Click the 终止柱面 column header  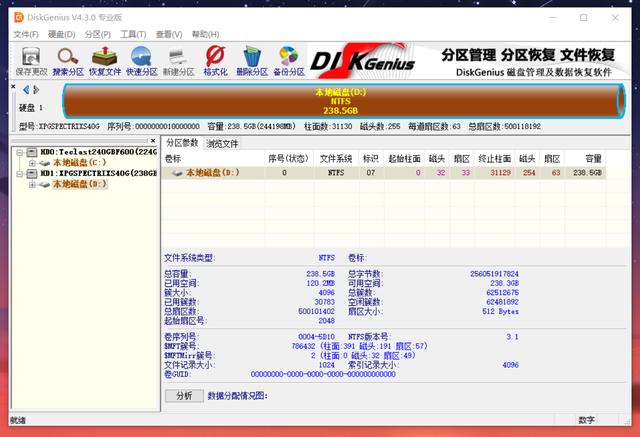494,159
